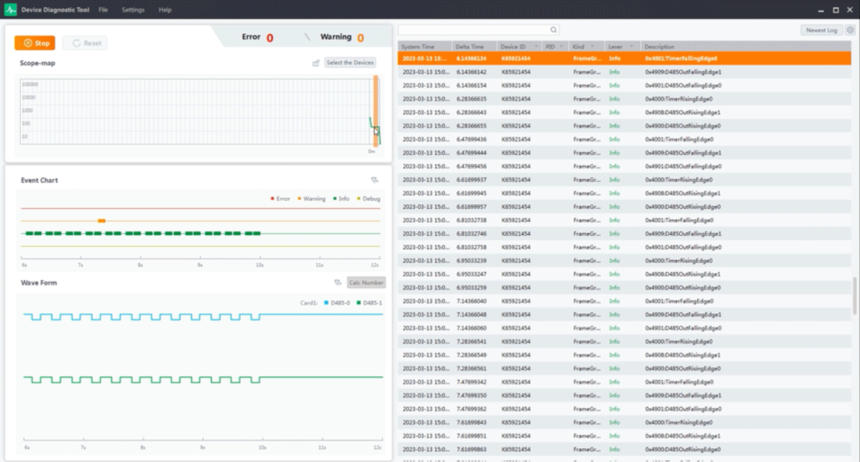860x462 pixels.
Task: Toggle Error series in Event Chart legend
Action: pos(280,199)
